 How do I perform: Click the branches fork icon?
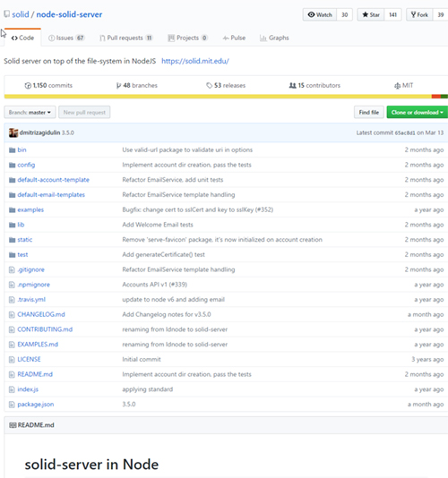click(118, 86)
